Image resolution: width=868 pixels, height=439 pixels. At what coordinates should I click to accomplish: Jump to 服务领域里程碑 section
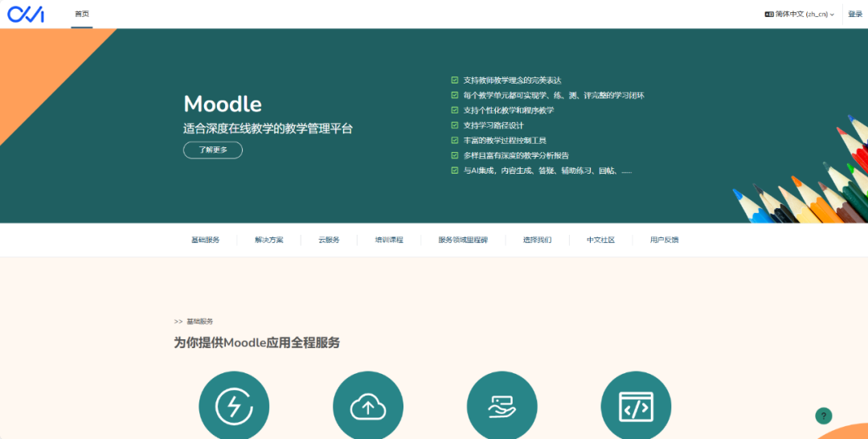point(464,240)
